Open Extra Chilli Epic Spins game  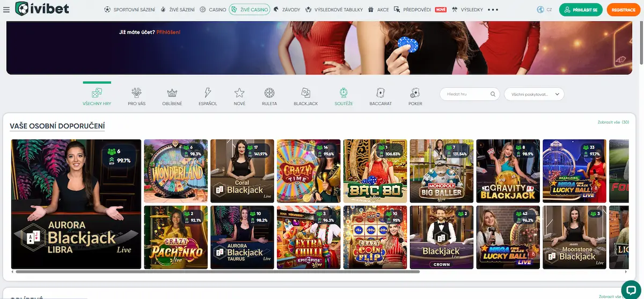309,237
